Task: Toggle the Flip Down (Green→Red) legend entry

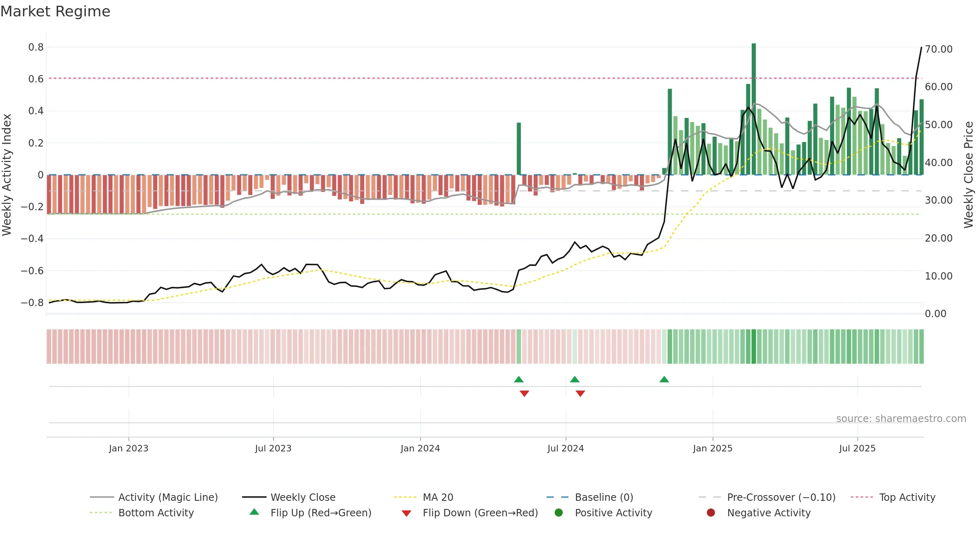Action: [x=470, y=513]
